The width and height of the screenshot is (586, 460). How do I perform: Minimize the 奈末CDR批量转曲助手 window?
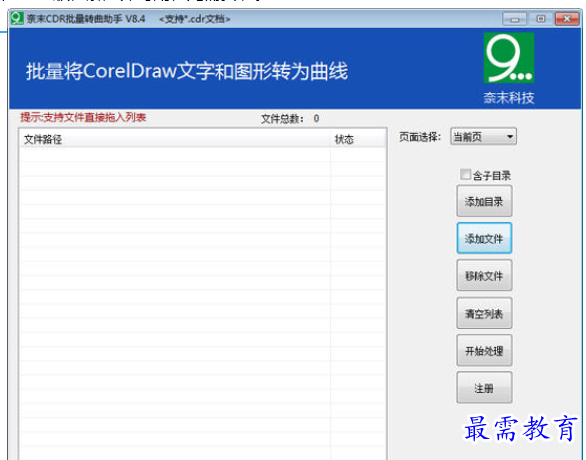click(515, 19)
